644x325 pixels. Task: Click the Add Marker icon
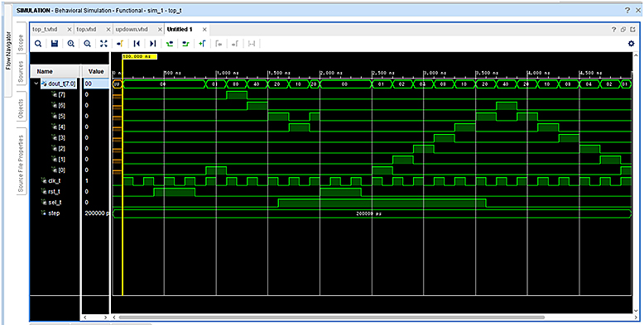point(202,44)
